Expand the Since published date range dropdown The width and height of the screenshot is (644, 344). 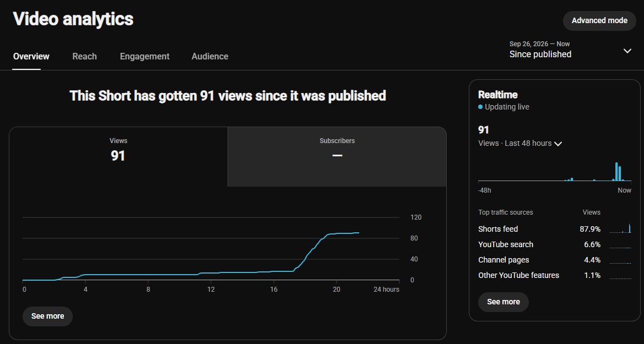coord(571,50)
